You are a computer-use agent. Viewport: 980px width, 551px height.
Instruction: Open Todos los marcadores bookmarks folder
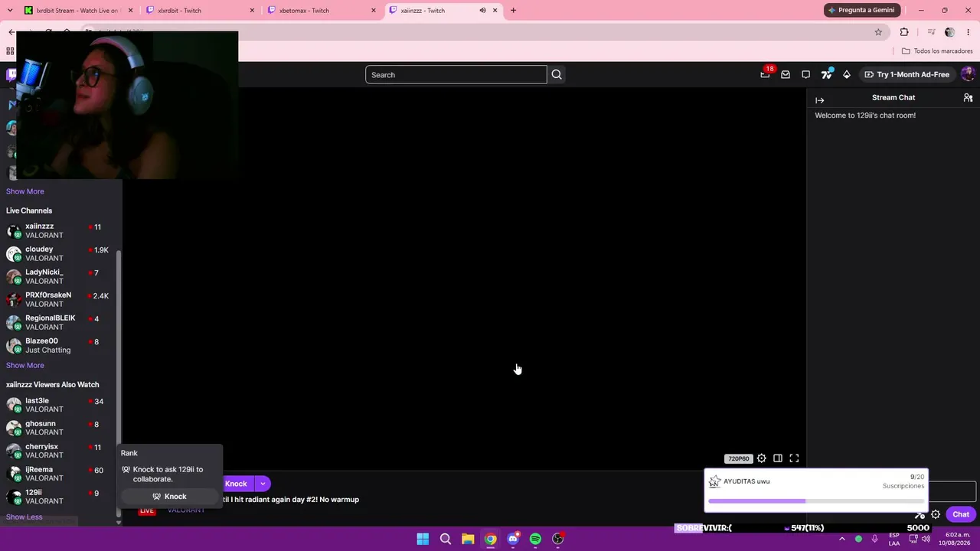click(x=937, y=51)
